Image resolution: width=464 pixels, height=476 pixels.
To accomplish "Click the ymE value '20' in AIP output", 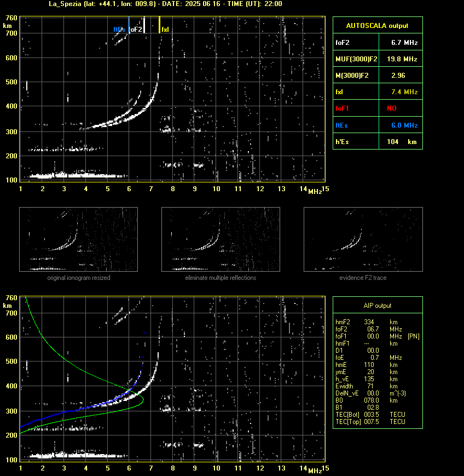I will coord(370,372).
